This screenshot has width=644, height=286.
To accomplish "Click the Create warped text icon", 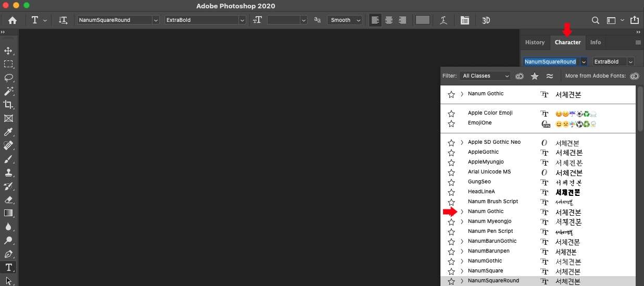I will (x=443, y=20).
